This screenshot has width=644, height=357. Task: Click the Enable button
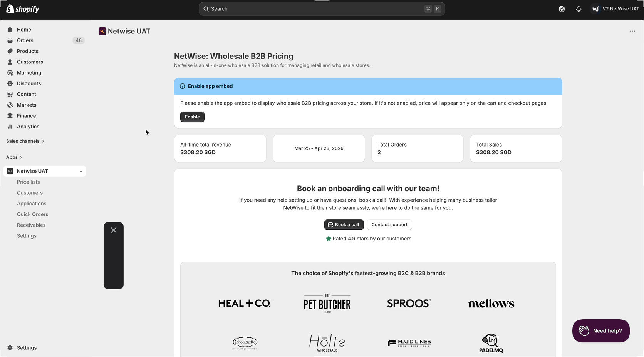192,117
